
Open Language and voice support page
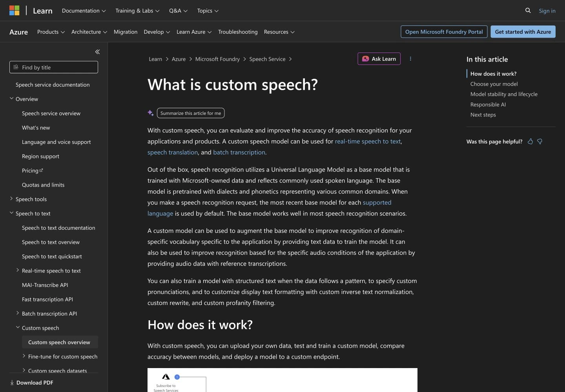pos(56,142)
